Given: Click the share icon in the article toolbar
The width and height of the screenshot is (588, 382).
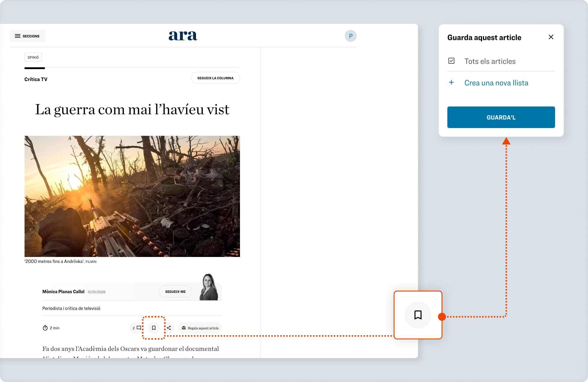Looking at the screenshot, I should click(x=169, y=328).
